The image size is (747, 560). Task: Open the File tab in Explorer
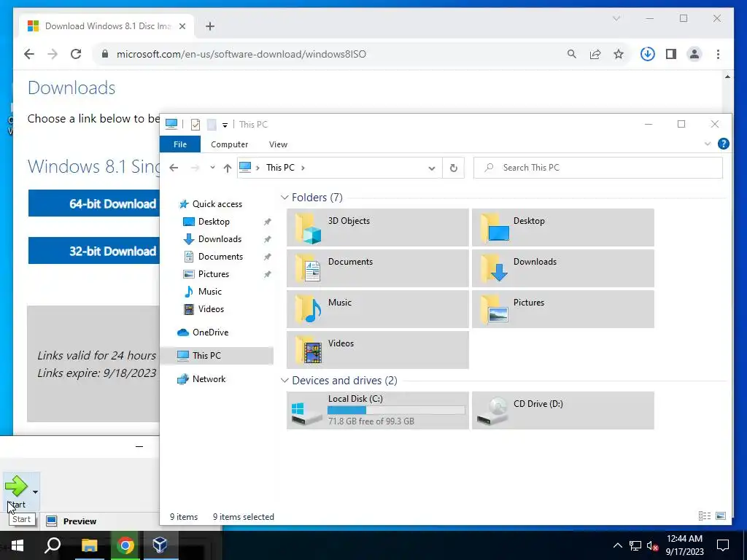(x=180, y=144)
